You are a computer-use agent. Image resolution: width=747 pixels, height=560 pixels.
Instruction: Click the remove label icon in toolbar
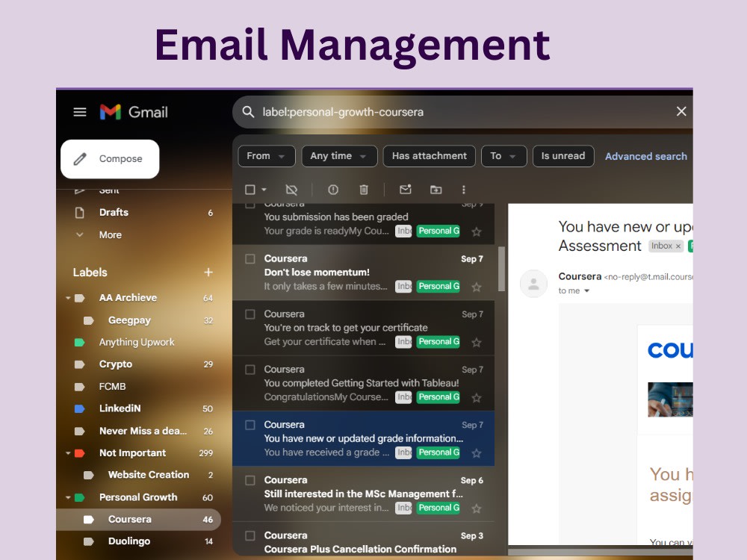coord(291,190)
